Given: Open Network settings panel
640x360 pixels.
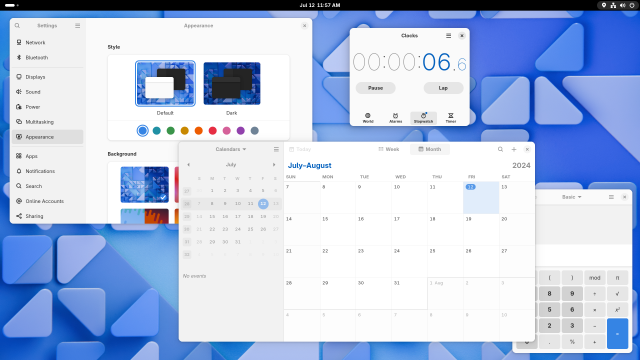Looking at the screenshot, I should click(48, 42).
